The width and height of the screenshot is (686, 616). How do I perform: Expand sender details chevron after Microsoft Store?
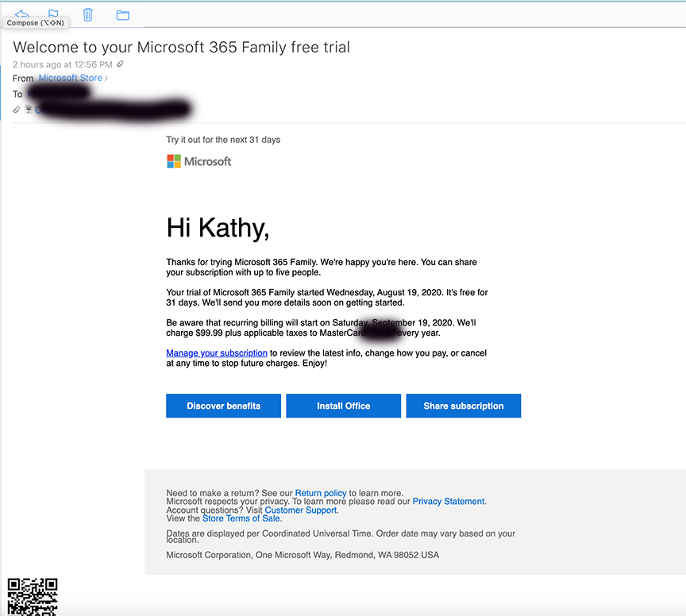click(106, 79)
